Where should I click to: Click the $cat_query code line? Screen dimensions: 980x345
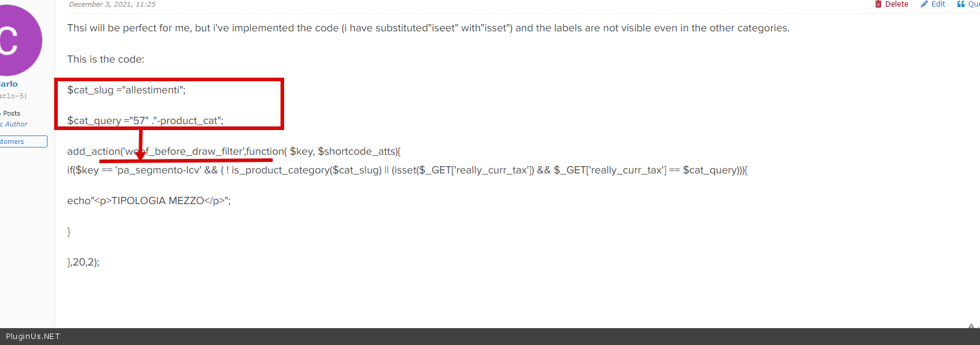(145, 120)
